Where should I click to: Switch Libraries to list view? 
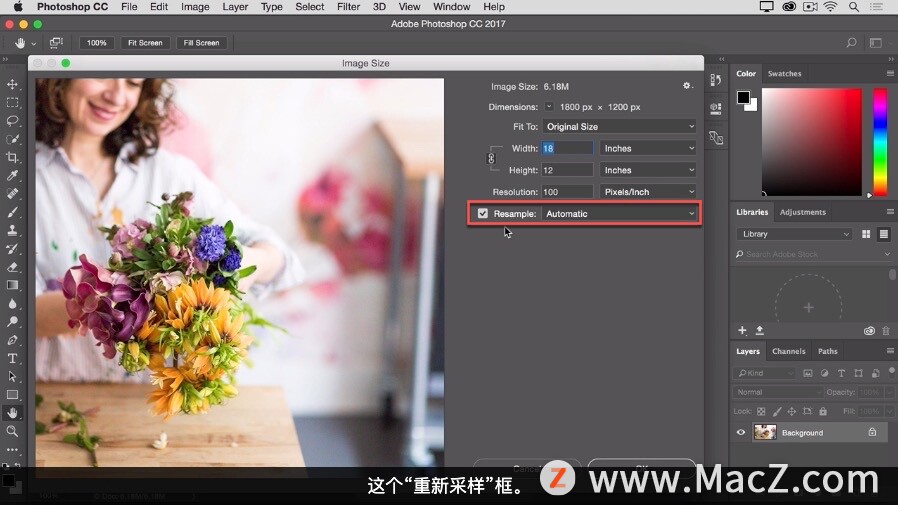tap(884, 234)
